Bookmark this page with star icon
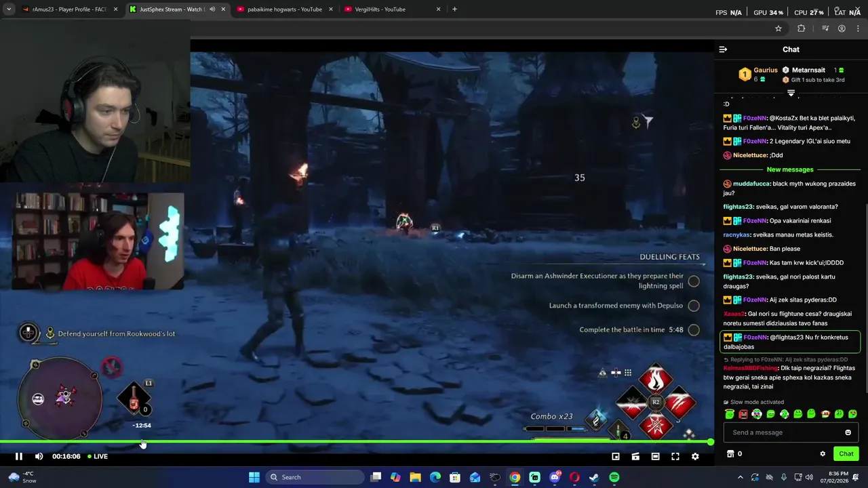The width and height of the screenshot is (868, 488). point(778,28)
